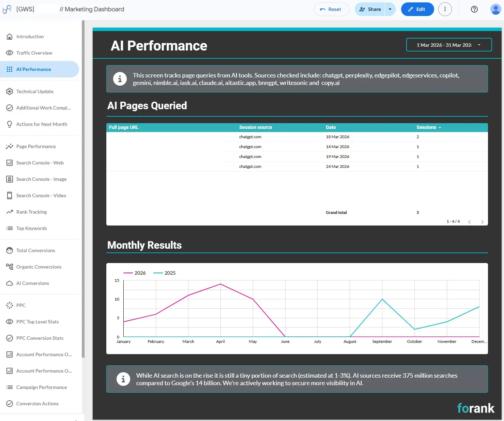Click the Page Performance chart icon
The height and width of the screenshot is (421, 504).
[10, 146]
